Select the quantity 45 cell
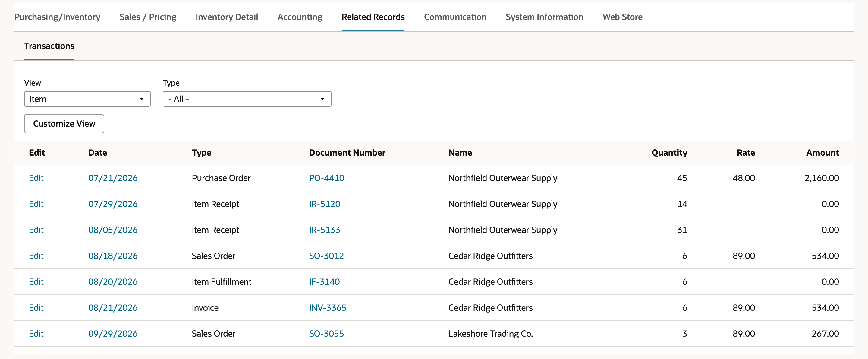 tap(682, 178)
